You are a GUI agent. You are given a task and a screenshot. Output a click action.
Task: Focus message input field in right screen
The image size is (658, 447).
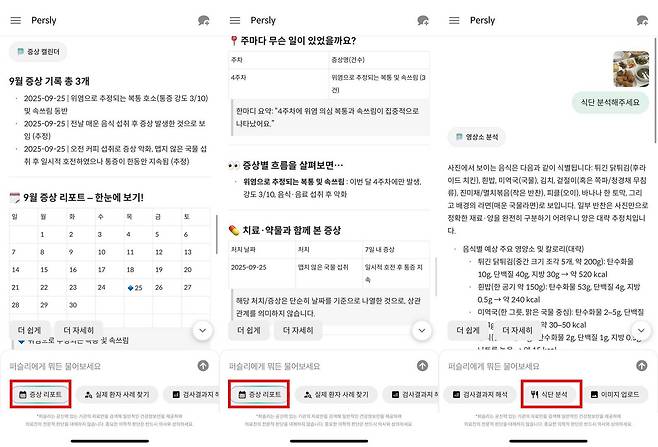pyautogui.click(x=539, y=366)
